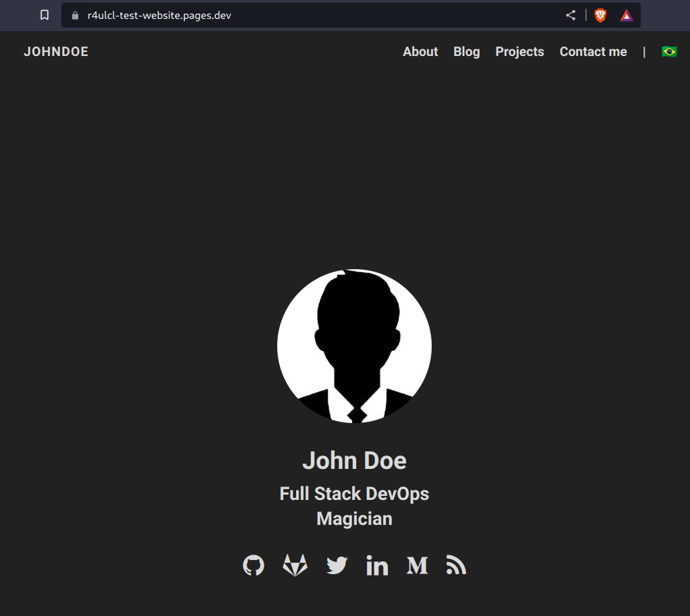The image size is (690, 616).
Task: Click the Brave Rewards triangle icon
Action: (x=626, y=15)
